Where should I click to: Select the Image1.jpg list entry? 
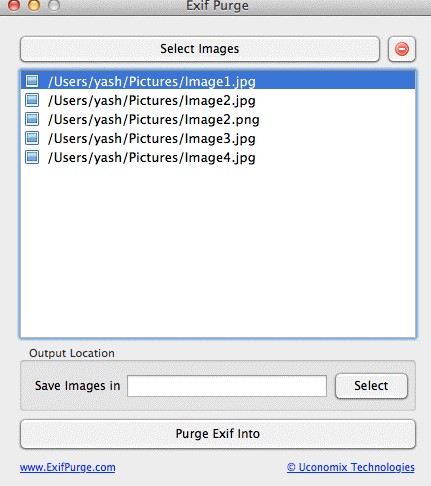click(218, 81)
